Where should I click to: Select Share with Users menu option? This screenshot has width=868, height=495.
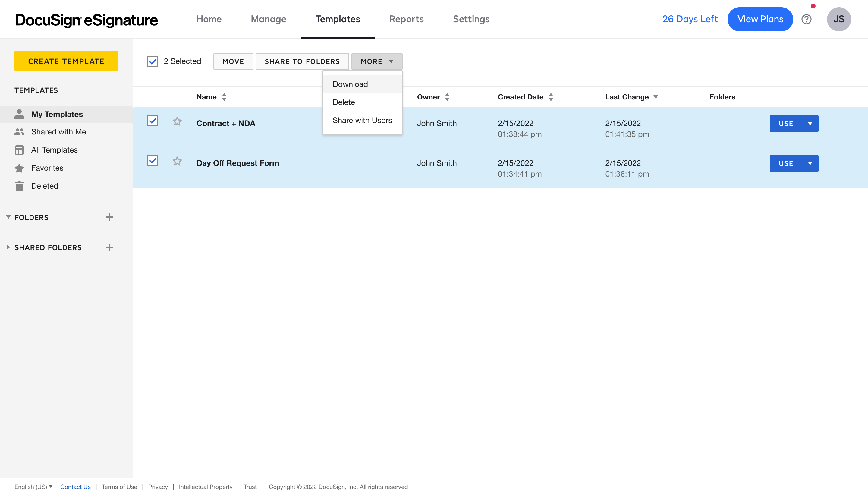click(x=362, y=120)
